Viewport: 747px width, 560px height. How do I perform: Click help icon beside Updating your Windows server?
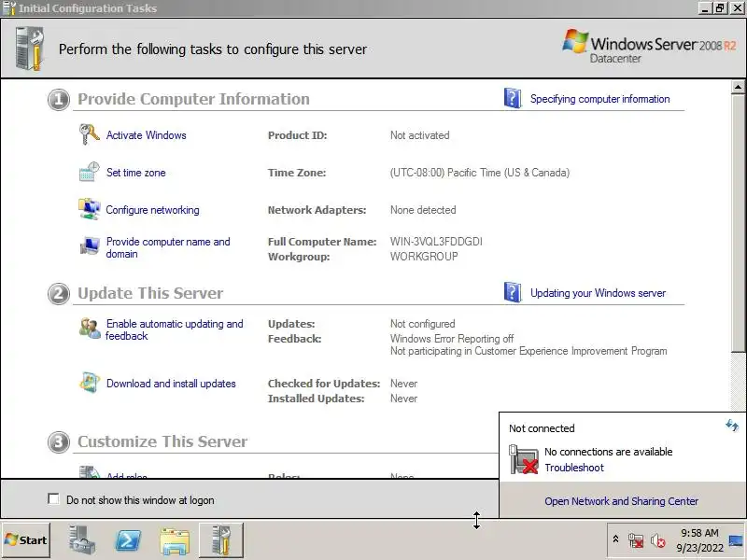click(x=512, y=292)
